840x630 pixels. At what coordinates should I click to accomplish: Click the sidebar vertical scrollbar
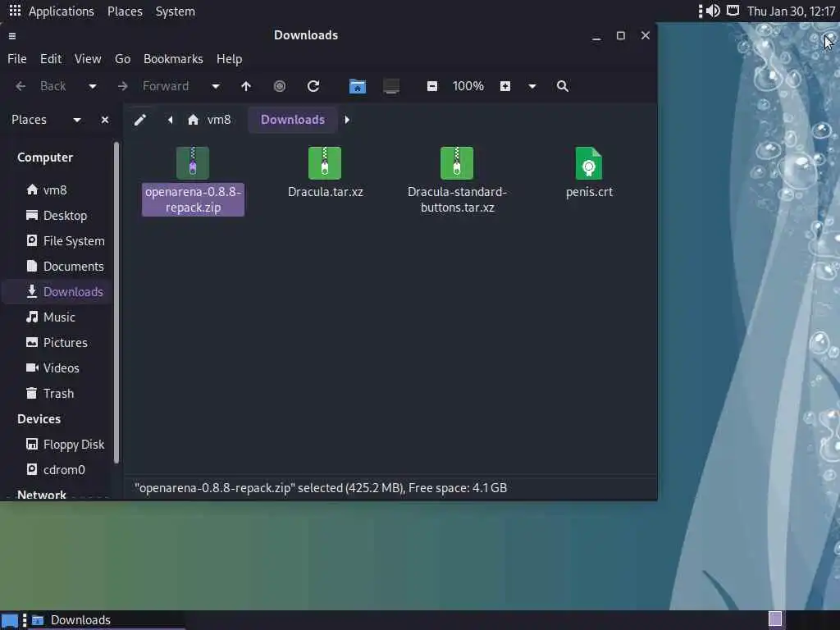click(116, 303)
